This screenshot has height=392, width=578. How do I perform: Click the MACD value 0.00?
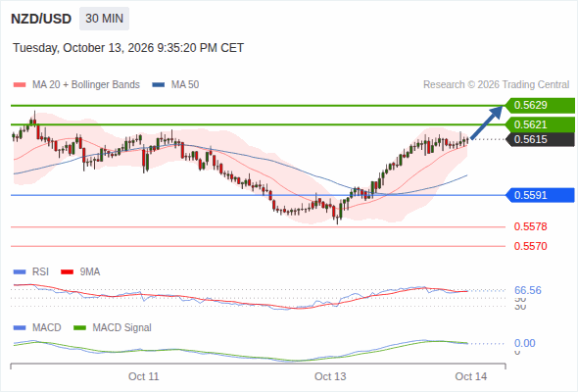(x=524, y=343)
